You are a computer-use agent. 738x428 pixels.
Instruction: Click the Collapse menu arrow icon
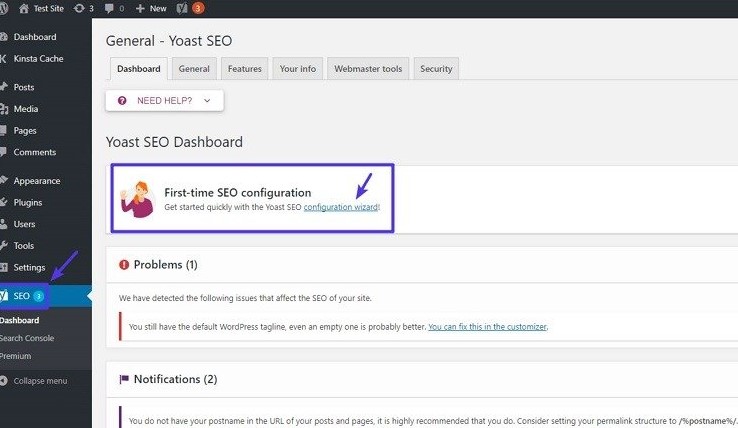click(4, 381)
